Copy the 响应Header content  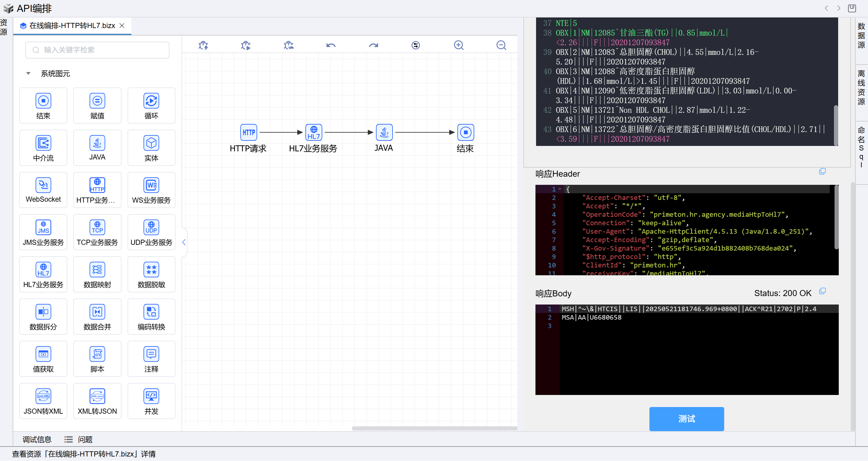[822, 172]
